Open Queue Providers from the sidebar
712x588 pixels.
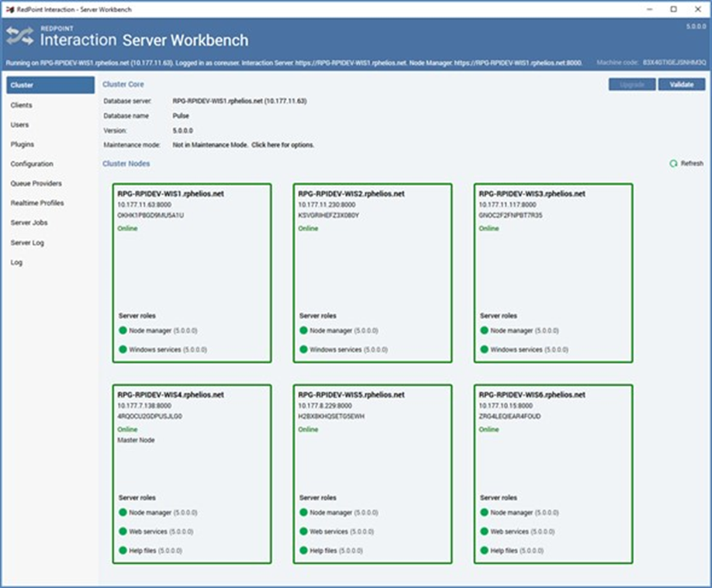[36, 184]
